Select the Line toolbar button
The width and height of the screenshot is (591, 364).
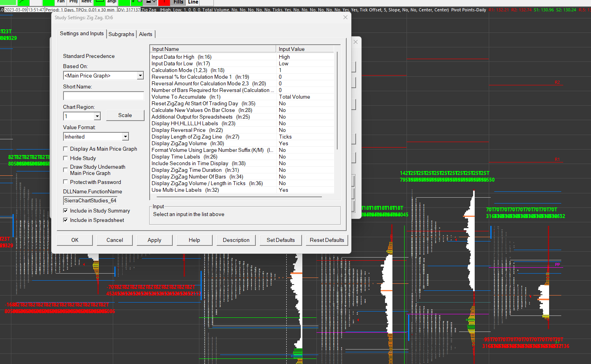coord(193,2)
